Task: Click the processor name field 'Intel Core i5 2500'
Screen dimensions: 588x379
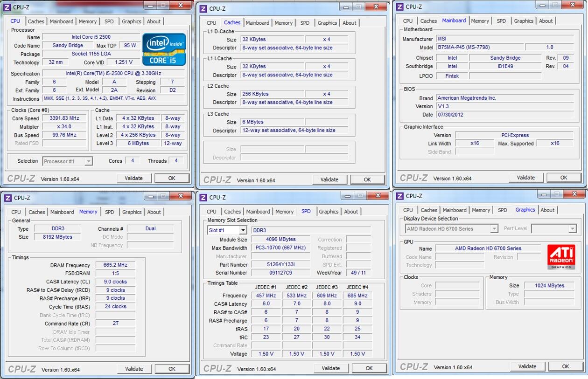Action: pos(91,37)
